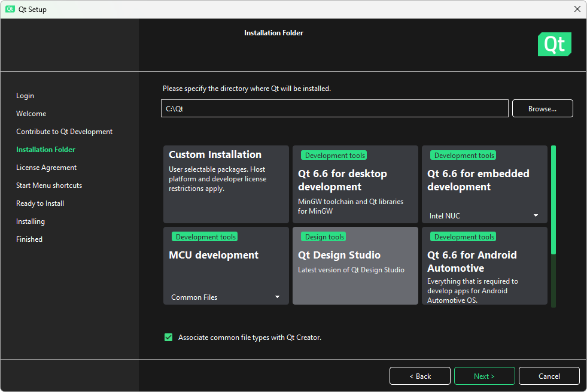Click the C:\Qt installation path field
Screen dimensions: 587x392
pos(334,108)
